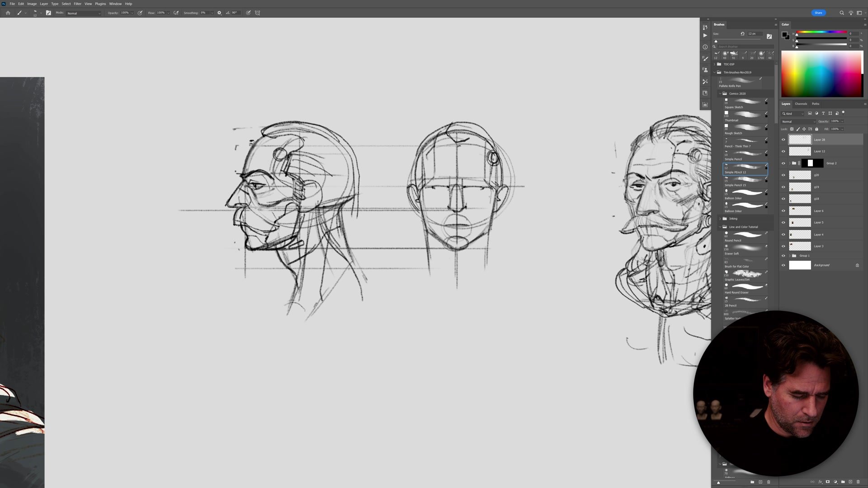This screenshot has width=868, height=488.
Task: Open smoothing options gear icon
Action: (x=219, y=13)
